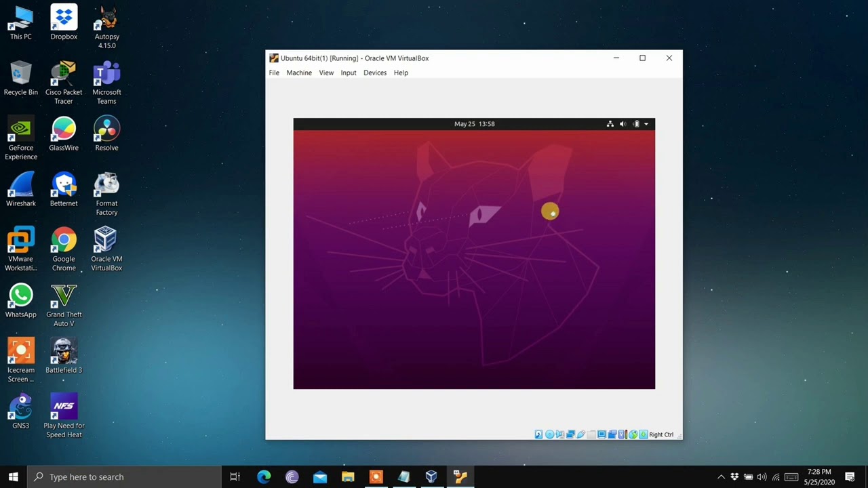Click the recording icon in VirtualBox status bar

click(612, 434)
